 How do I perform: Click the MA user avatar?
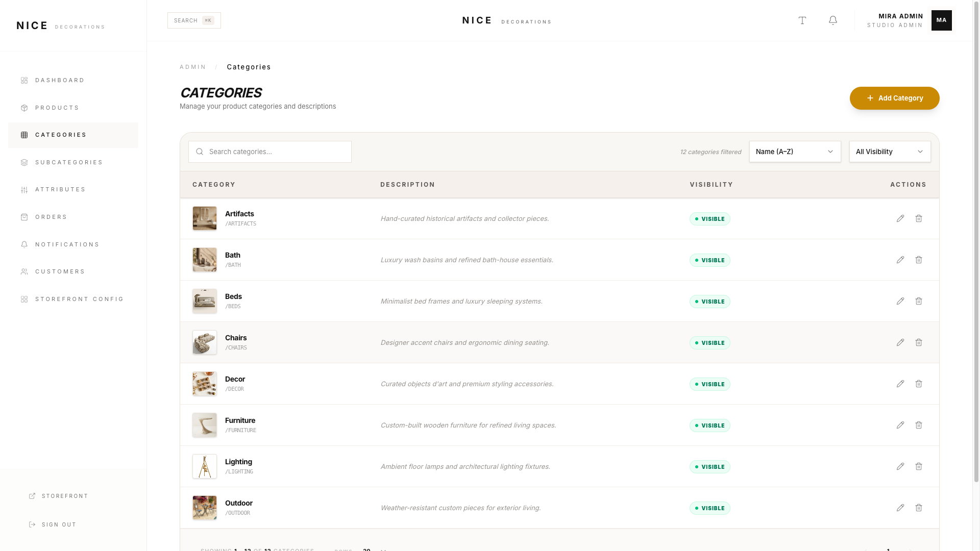click(x=942, y=20)
